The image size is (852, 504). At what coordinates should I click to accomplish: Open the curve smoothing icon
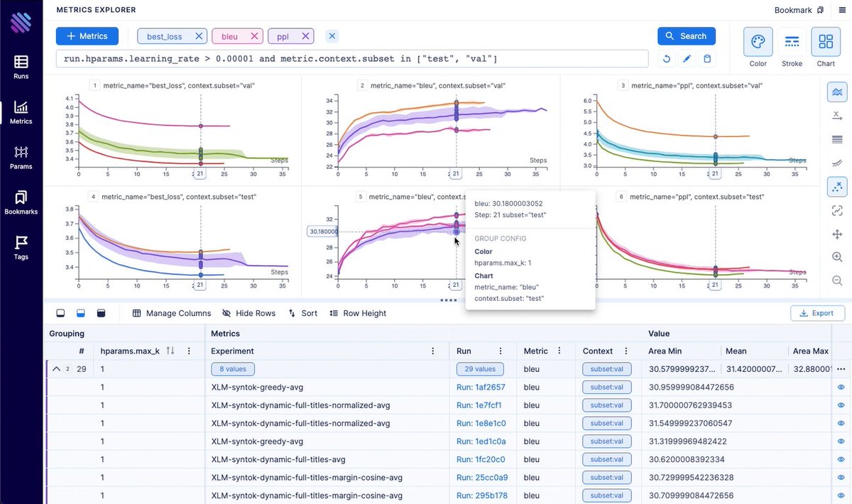[837, 163]
